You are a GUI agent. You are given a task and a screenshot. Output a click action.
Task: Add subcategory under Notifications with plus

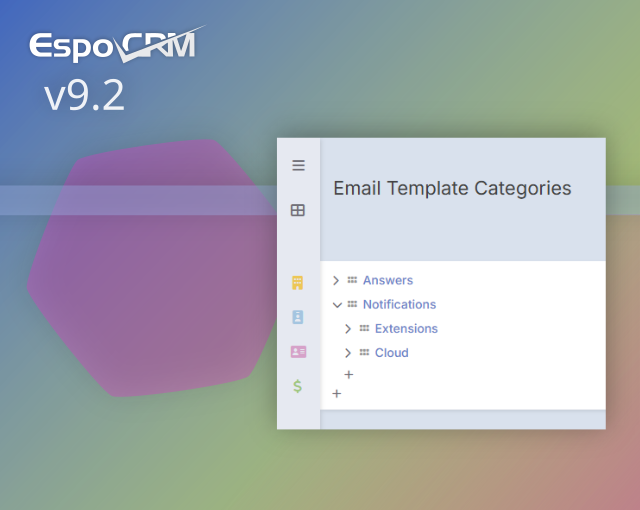pos(349,375)
